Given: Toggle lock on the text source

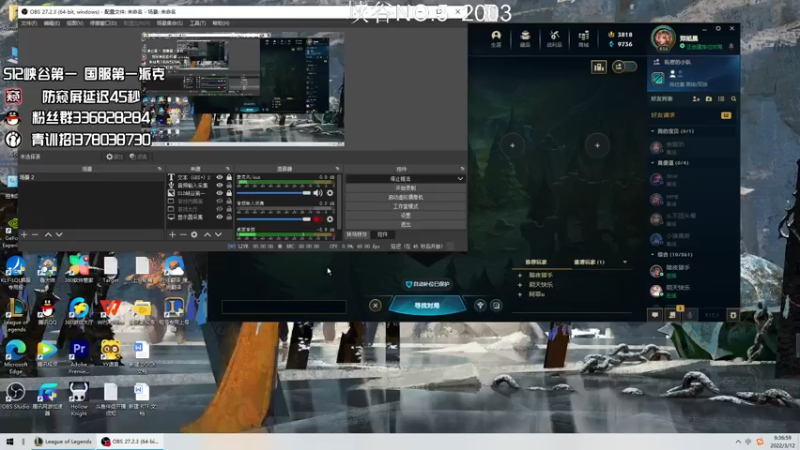Looking at the screenshot, I should pyautogui.click(x=229, y=177).
